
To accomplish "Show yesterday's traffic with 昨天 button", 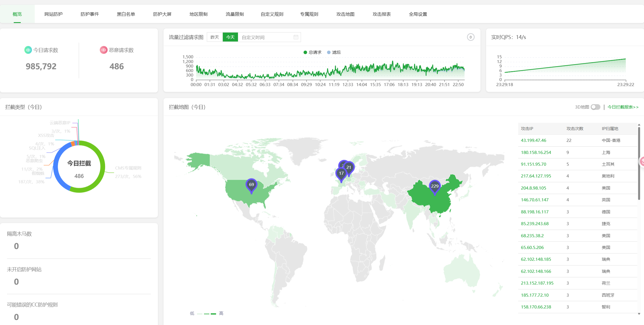I will (x=215, y=37).
